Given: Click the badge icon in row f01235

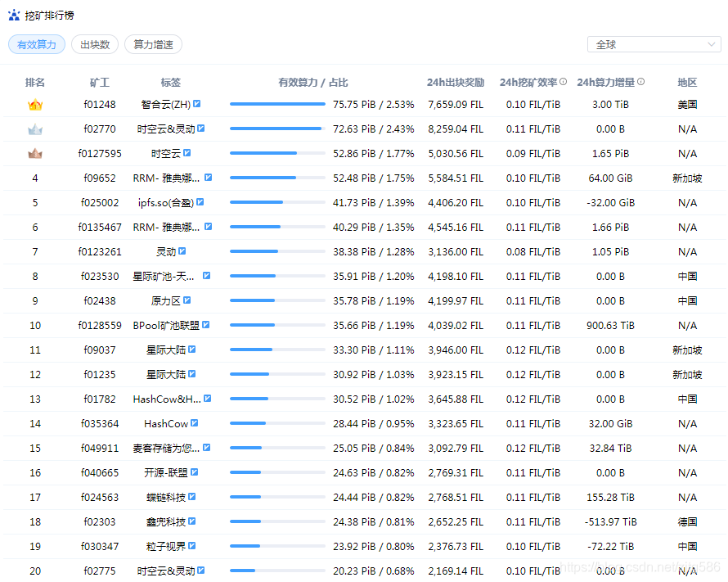Looking at the screenshot, I should pos(191,374).
